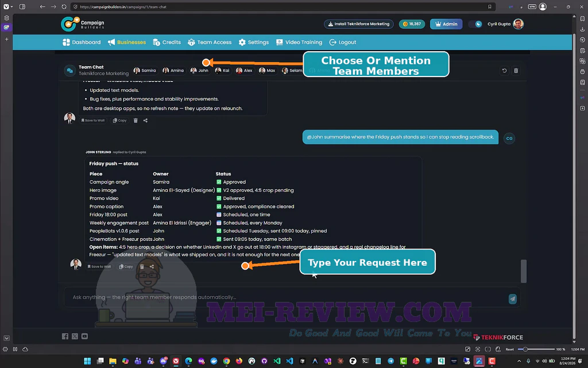Toggle the browser sidebar panel button

pos(22,7)
